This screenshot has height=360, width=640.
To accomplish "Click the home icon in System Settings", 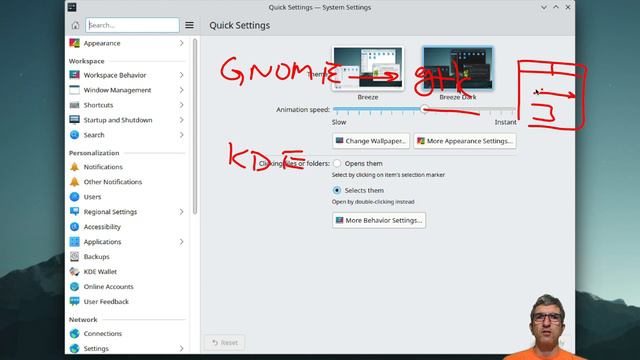I will point(75,25).
